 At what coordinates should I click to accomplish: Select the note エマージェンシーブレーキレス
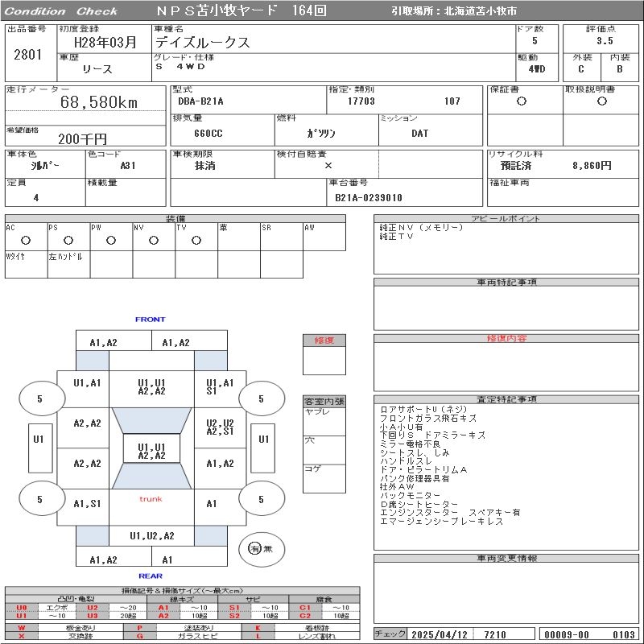point(441,522)
